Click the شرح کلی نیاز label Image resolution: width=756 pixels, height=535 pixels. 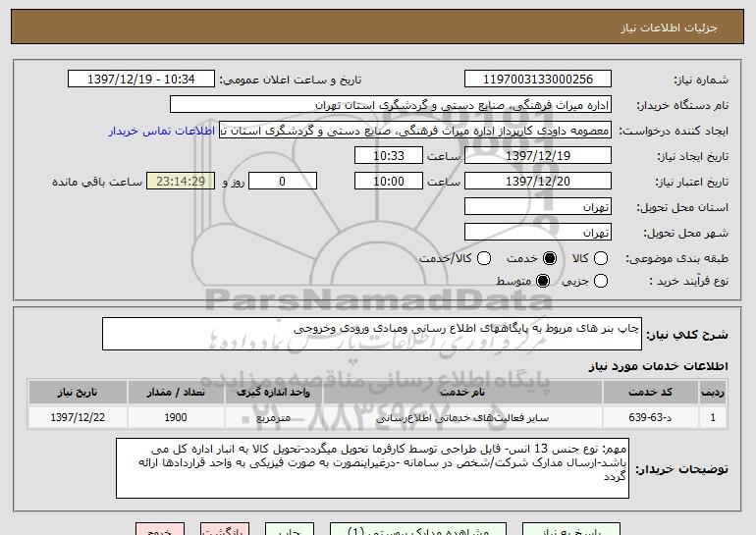tap(687, 335)
